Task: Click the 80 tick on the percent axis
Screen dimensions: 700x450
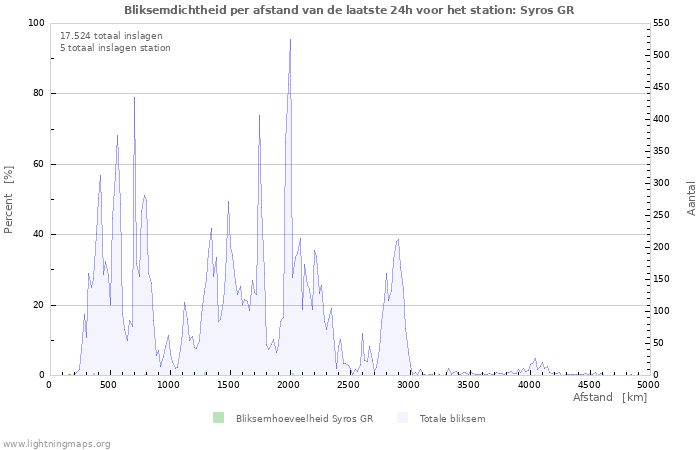Action: pyautogui.click(x=39, y=93)
